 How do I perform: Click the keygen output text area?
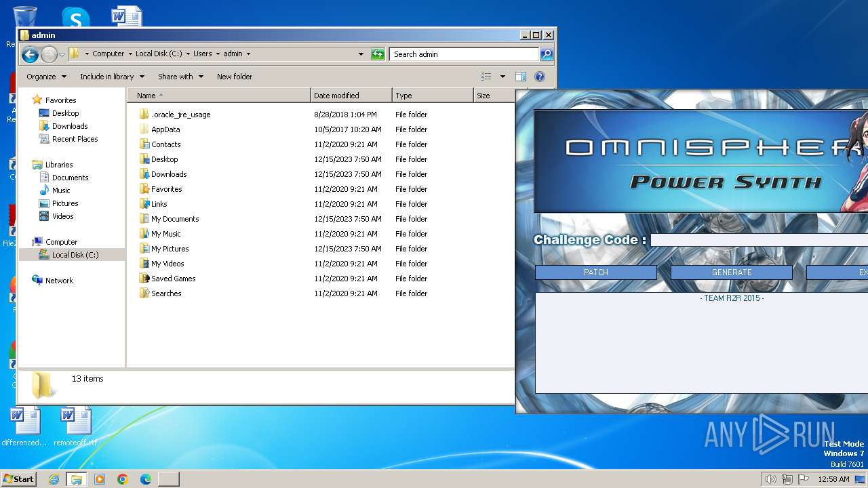coord(701,343)
